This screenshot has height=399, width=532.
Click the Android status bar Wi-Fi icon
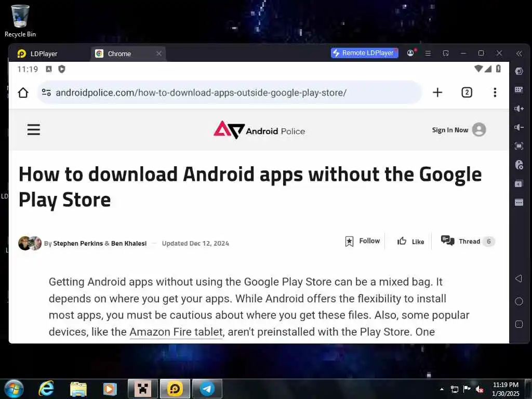[478, 69]
